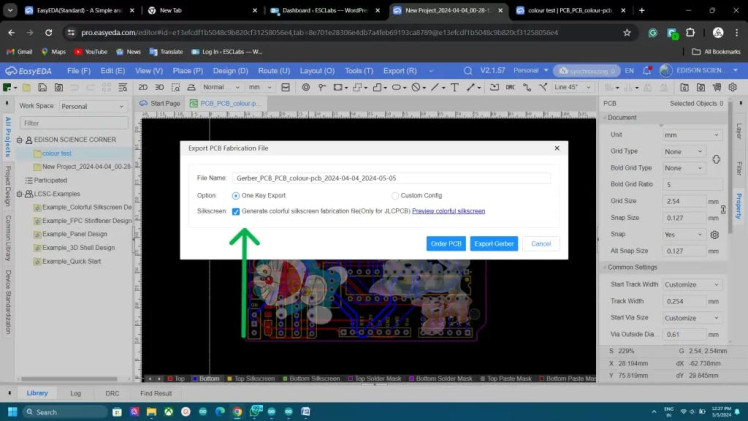Click the Order PCB button
Viewport: 748px width, 421px height.
tap(445, 243)
